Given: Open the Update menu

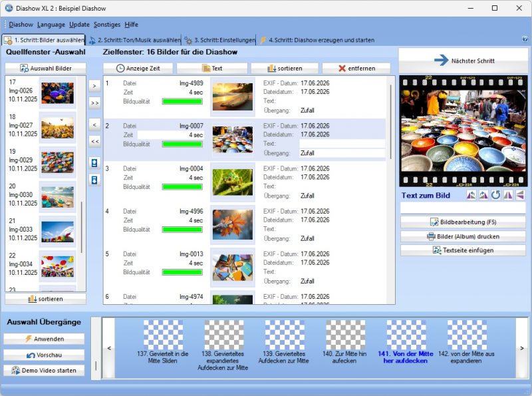Looking at the screenshot, I should click(x=79, y=25).
